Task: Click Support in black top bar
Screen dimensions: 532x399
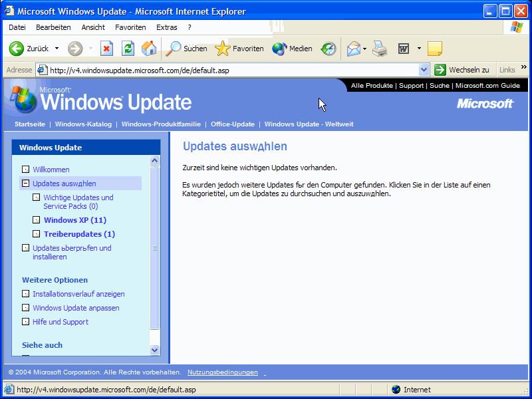Action: [x=411, y=86]
